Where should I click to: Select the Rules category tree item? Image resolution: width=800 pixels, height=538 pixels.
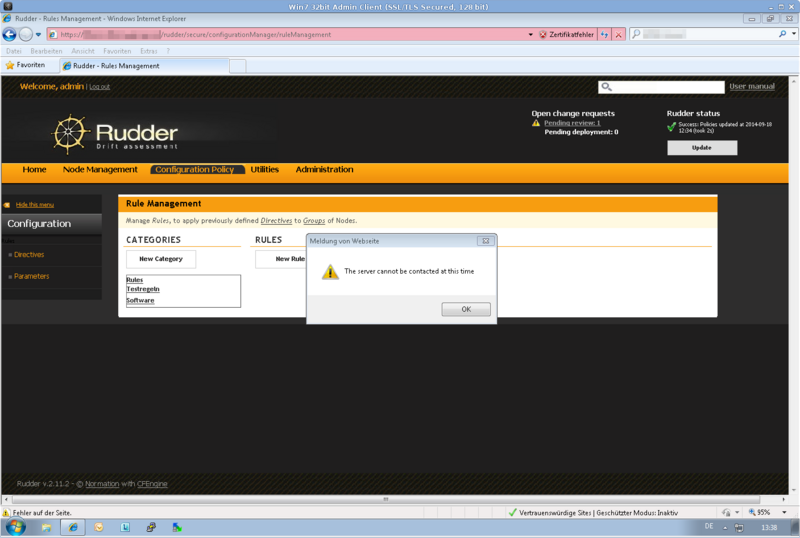click(x=135, y=280)
